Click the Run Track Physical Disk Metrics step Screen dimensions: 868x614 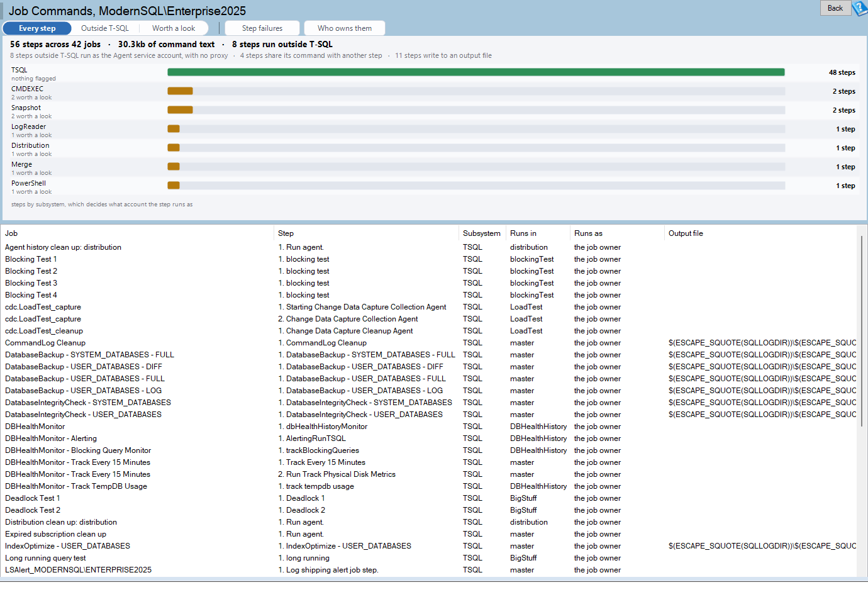pyautogui.click(x=337, y=474)
